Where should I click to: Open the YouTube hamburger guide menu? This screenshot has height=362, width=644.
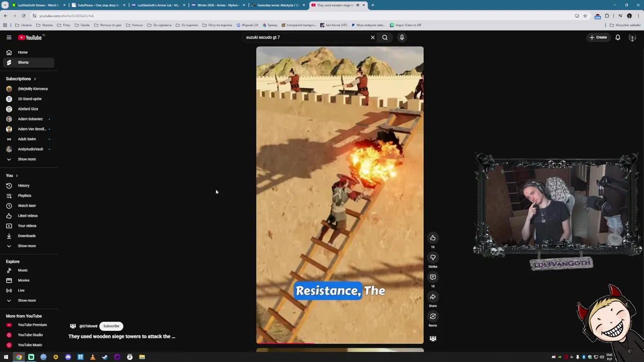pyautogui.click(x=9, y=37)
